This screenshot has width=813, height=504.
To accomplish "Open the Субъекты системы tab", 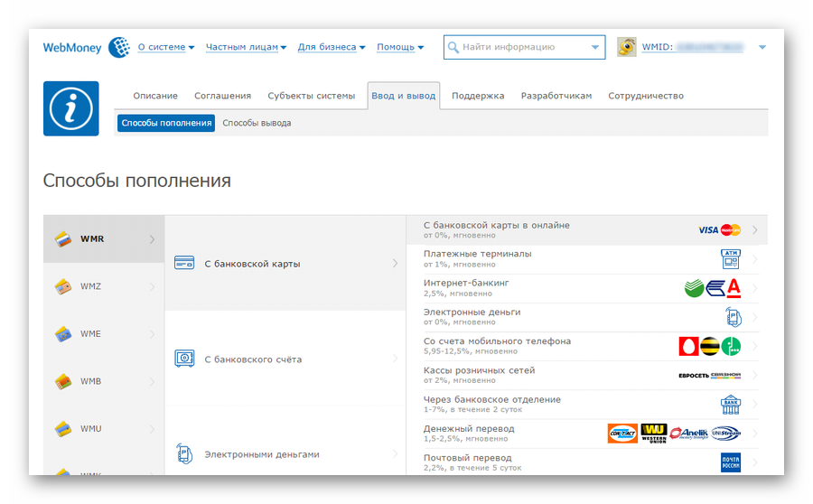I will pyautogui.click(x=311, y=96).
